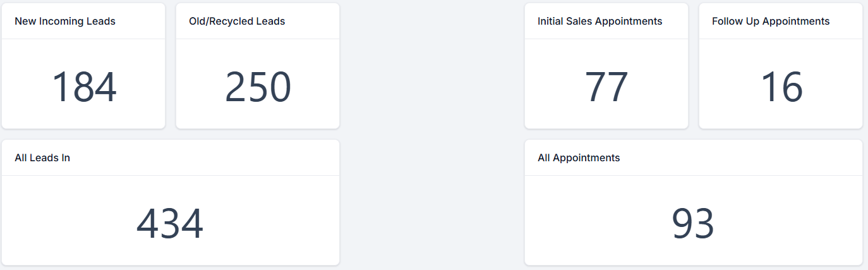Click the separator below Follow Up Appointments title
This screenshot has height=270, width=868.
[781, 39]
